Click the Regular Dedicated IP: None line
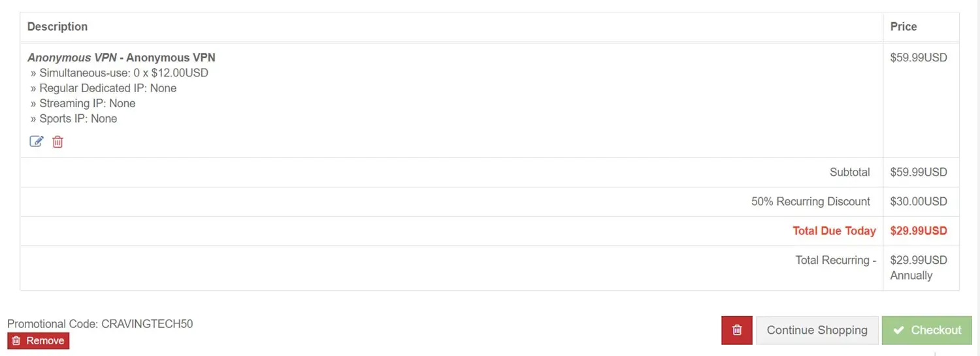The width and height of the screenshot is (980, 356). click(104, 88)
